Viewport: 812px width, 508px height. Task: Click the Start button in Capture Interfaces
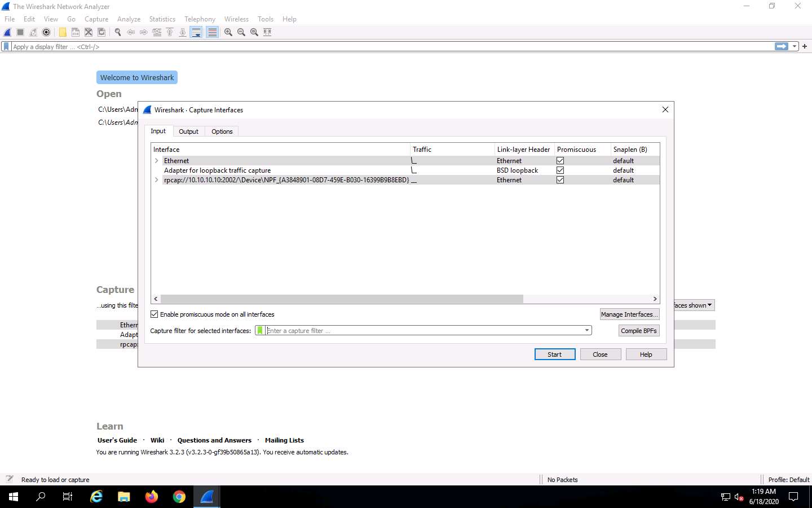pyautogui.click(x=555, y=354)
